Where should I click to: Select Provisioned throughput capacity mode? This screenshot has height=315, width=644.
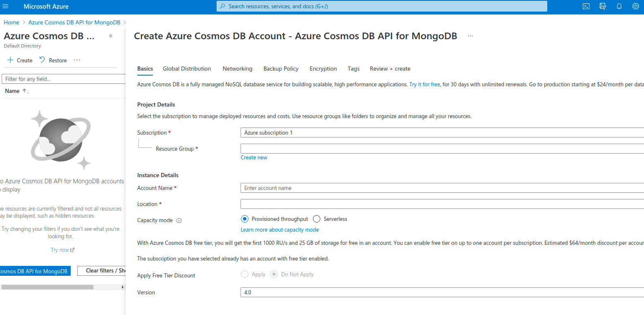[x=244, y=219]
